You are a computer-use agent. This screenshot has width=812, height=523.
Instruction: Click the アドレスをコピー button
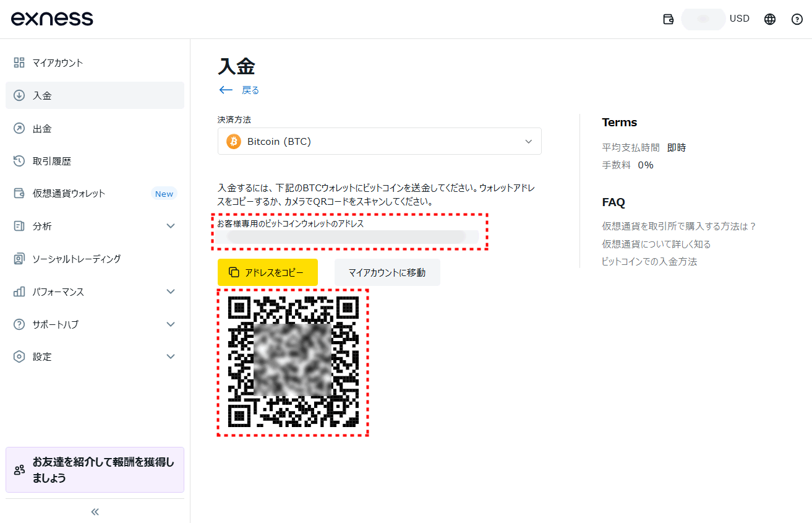[268, 272]
